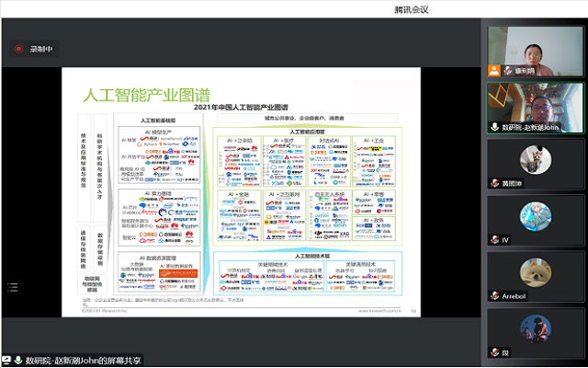The height and width of the screenshot is (368, 588).
Task: Select the top participant's video thumbnail
Action: 536,52
